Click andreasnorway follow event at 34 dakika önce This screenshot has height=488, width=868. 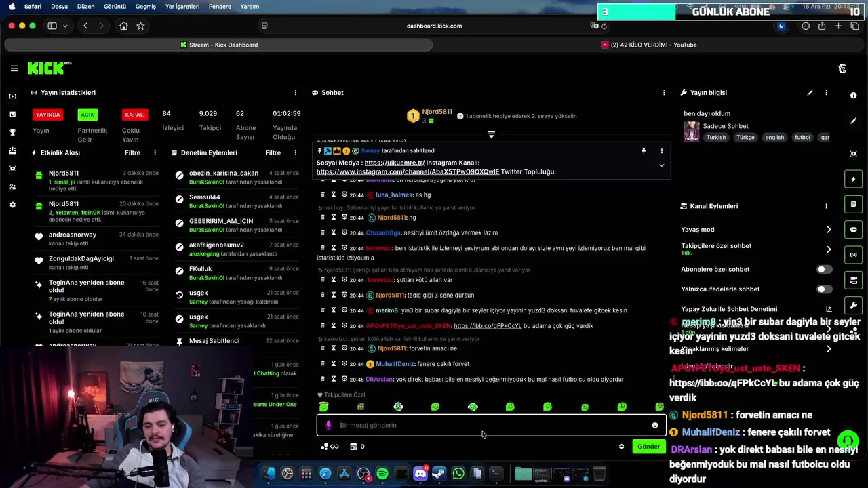click(x=98, y=239)
